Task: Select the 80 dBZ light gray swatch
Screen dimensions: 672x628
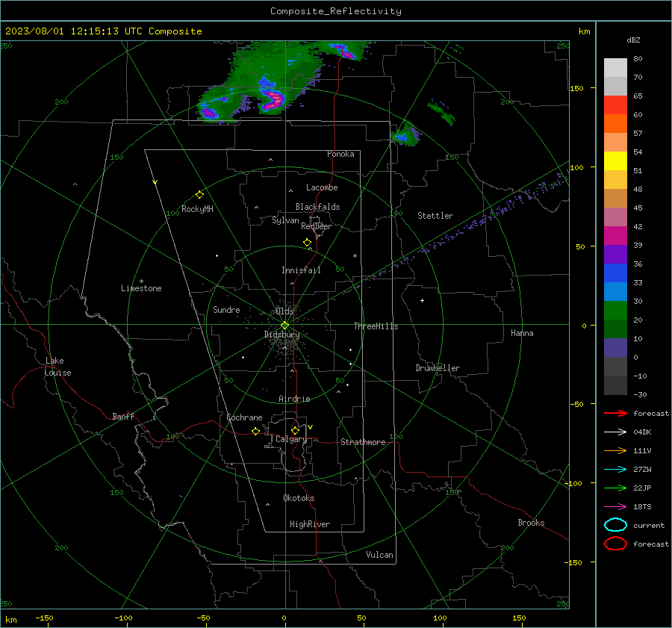Action: click(615, 67)
